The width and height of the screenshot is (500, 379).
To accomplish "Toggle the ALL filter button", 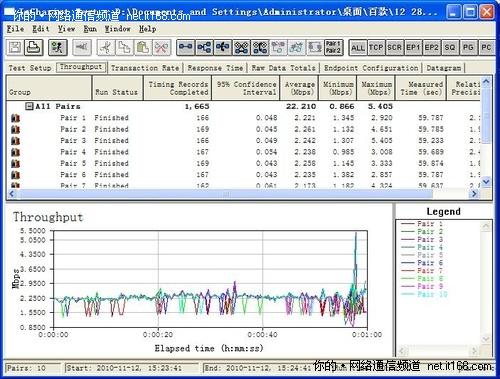I will click(x=358, y=47).
